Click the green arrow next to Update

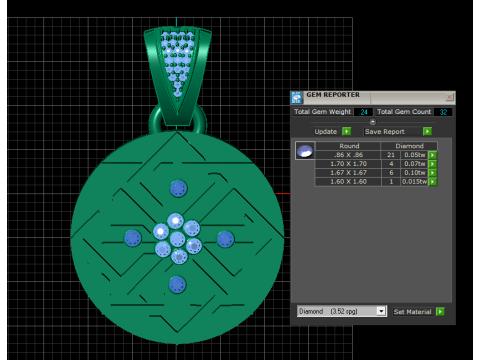point(347,131)
